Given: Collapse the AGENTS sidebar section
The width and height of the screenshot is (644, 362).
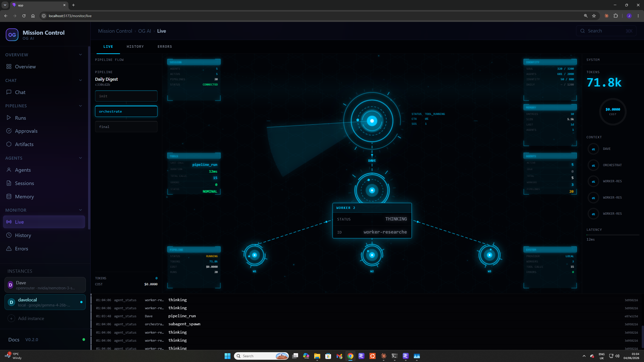Looking at the screenshot, I should pyautogui.click(x=80, y=158).
